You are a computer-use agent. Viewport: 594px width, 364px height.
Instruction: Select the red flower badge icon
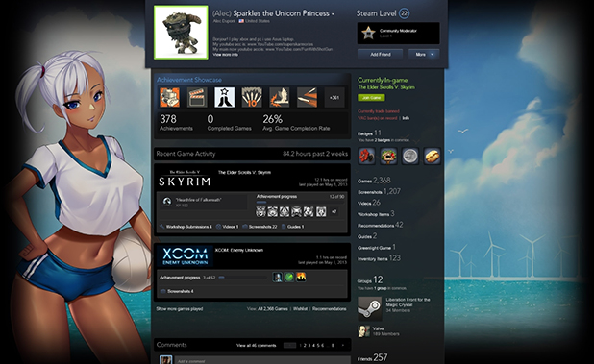[x=366, y=156]
